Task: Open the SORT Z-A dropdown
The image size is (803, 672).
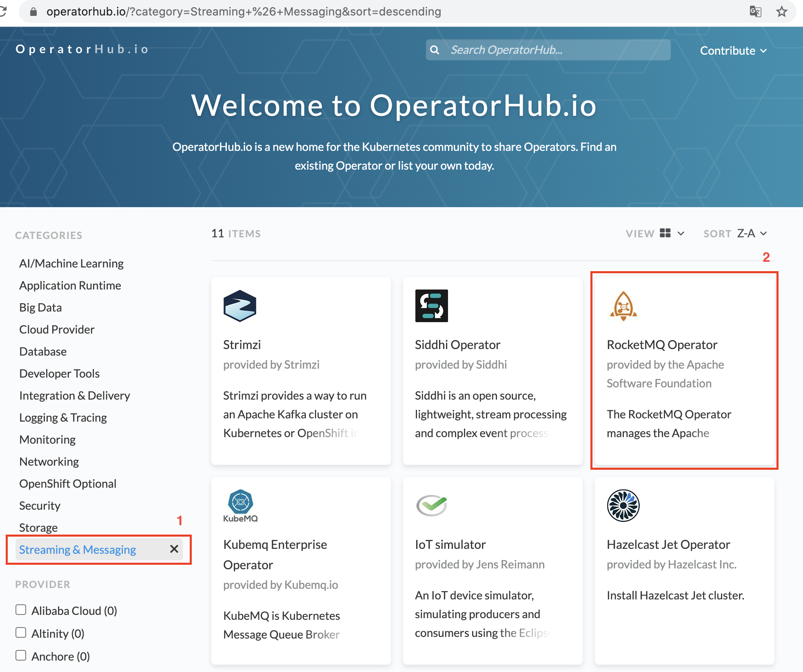Action: pos(752,234)
